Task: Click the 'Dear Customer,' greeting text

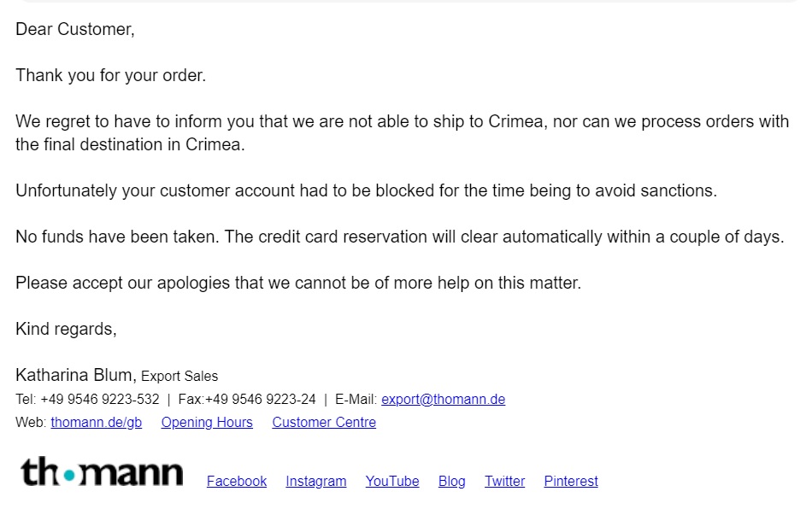Action: tap(75, 30)
